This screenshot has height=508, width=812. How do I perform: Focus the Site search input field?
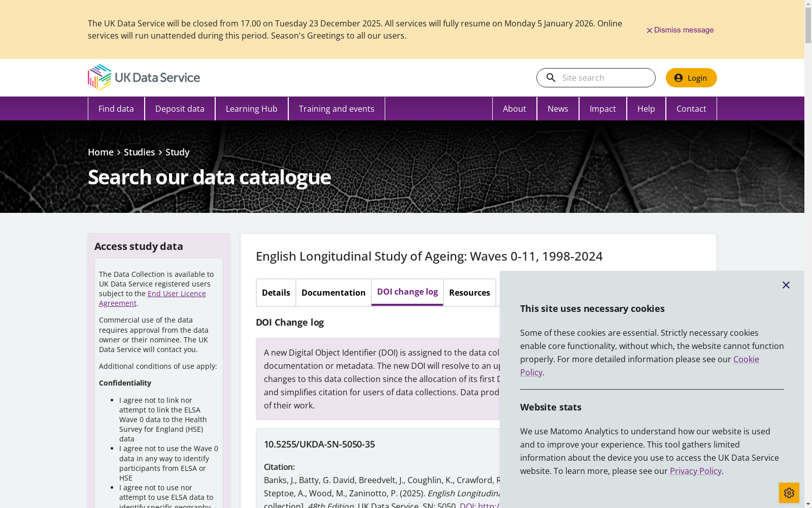[x=596, y=78]
